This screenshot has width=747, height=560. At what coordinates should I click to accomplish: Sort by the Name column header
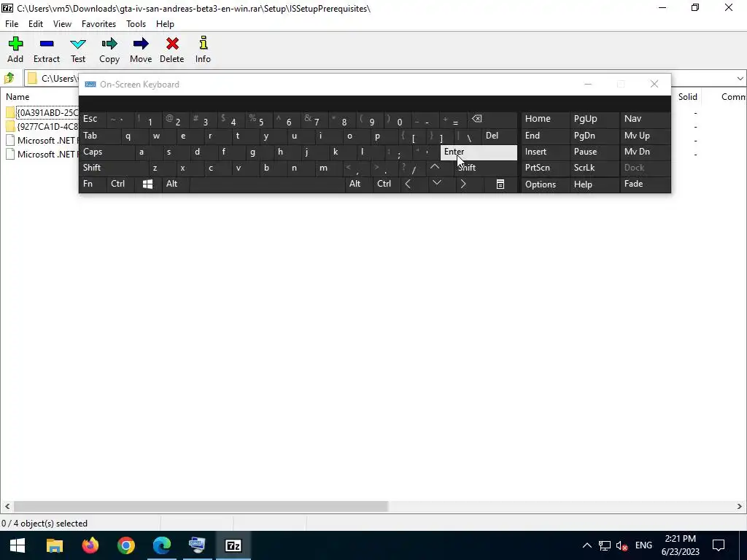coord(18,97)
